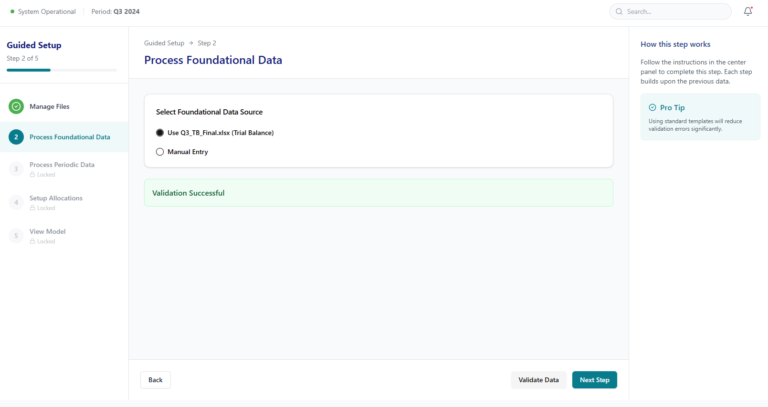Select locked Setup Allocations step

click(x=56, y=198)
